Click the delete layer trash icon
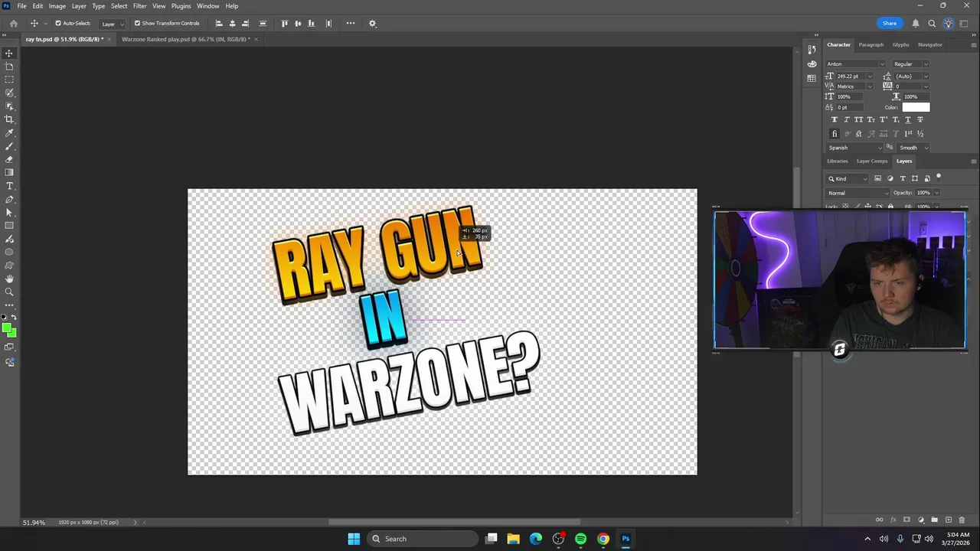980x551 pixels. click(962, 520)
